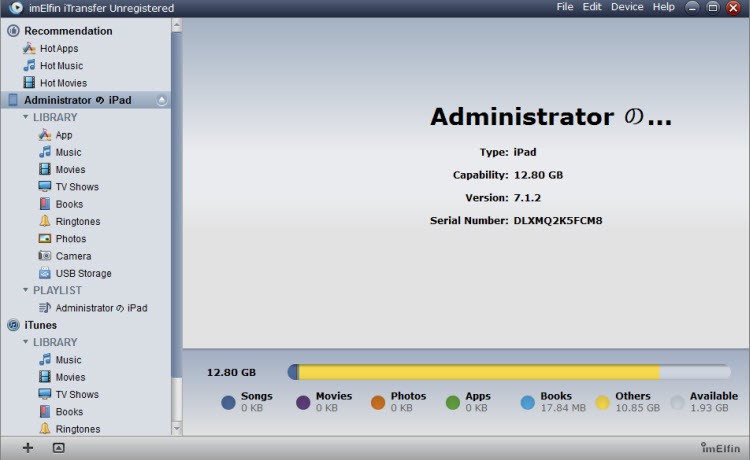Open iTunes TV Shows library icon
Image resolution: width=750 pixels, height=460 pixels.
44,394
